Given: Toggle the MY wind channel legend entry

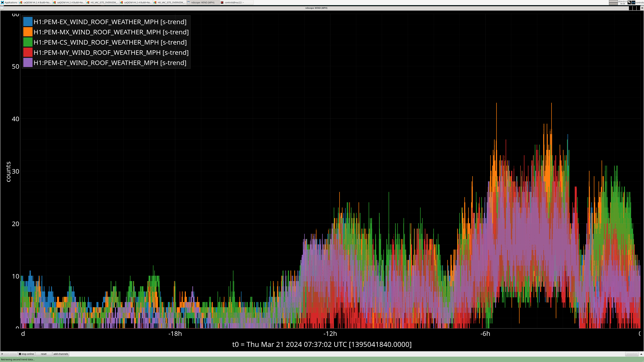Looking at the screenshot, I should point(111,52).
